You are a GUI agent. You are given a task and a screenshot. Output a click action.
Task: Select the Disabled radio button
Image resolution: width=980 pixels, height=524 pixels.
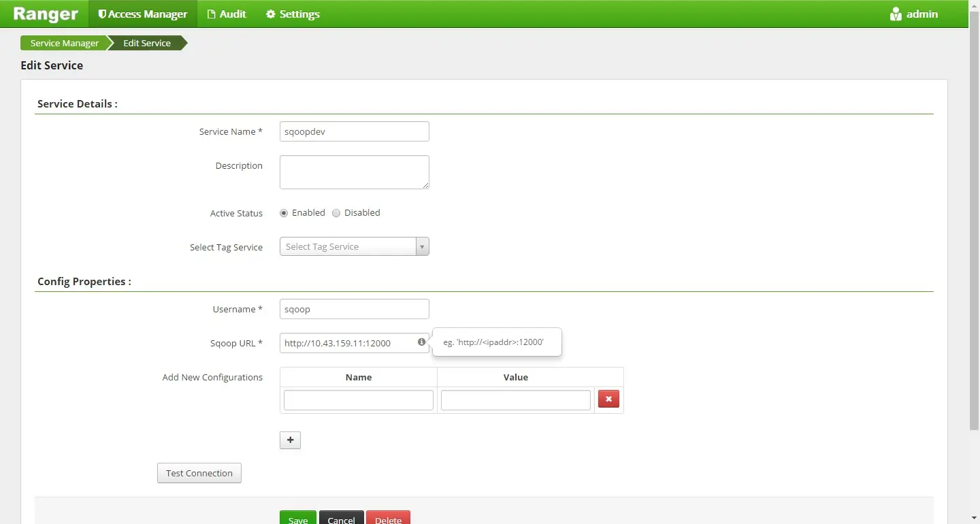[x=336, y=213]
